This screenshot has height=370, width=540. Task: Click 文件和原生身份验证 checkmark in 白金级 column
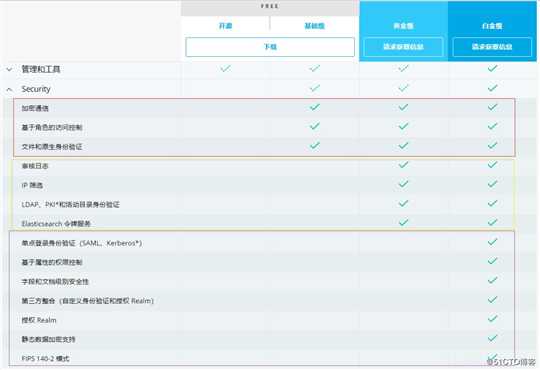pos(492,146)
